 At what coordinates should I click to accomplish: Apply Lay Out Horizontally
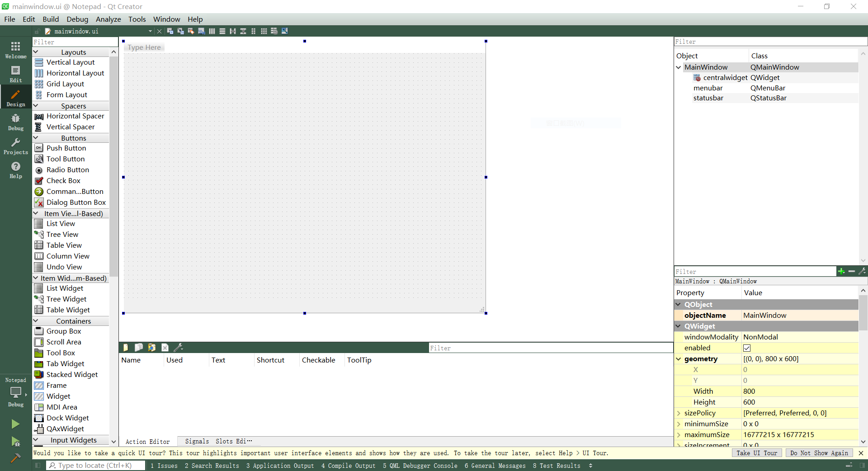212,31
